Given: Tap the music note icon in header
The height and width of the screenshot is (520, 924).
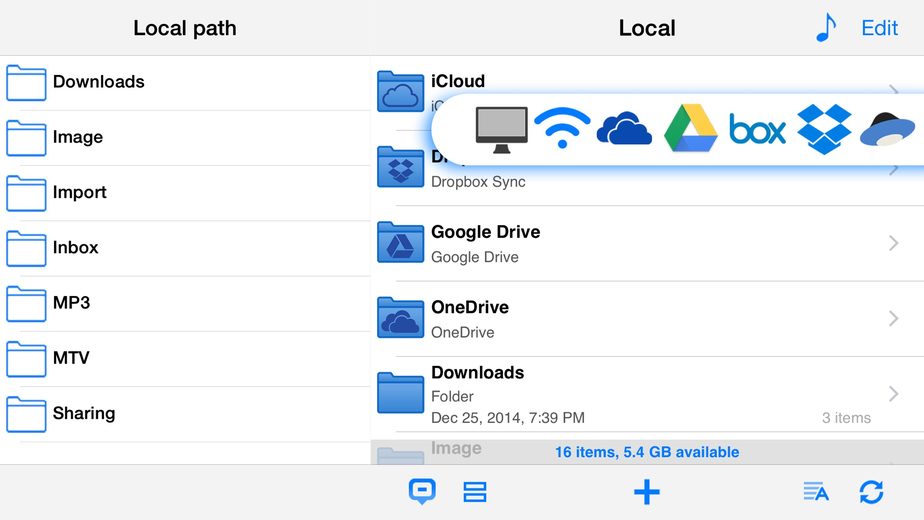Looking at the screenshot, I should [x=826, y=28].
